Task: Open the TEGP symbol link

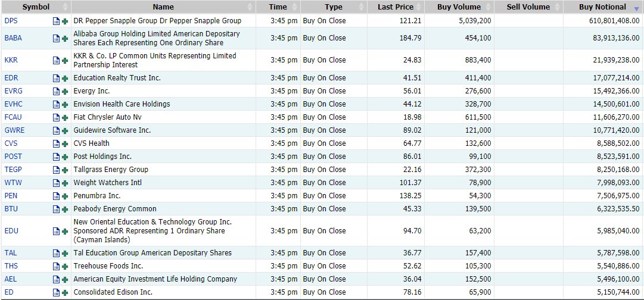Action: pos(13,170)
